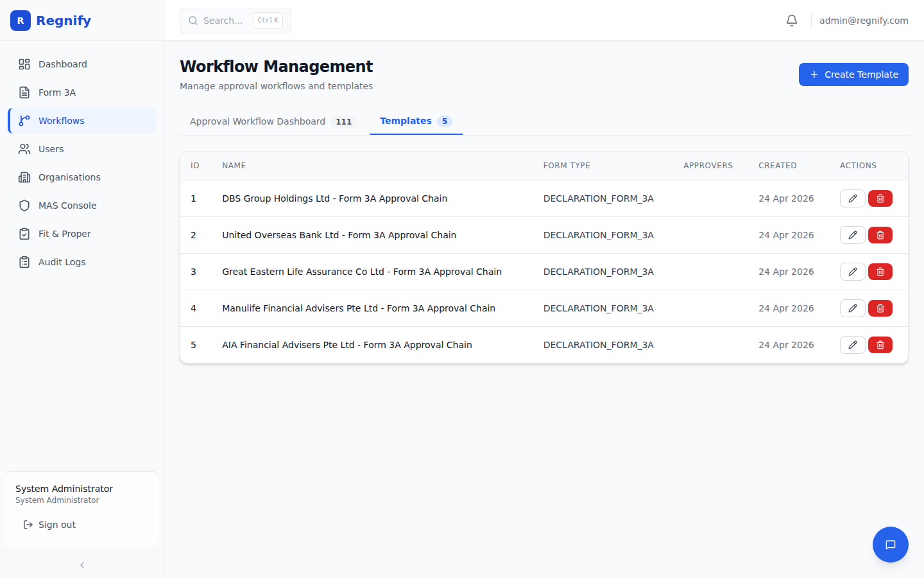Click the System Administrator user name
The height and width of the screenshot is (578, 924).
coord(64,489)
